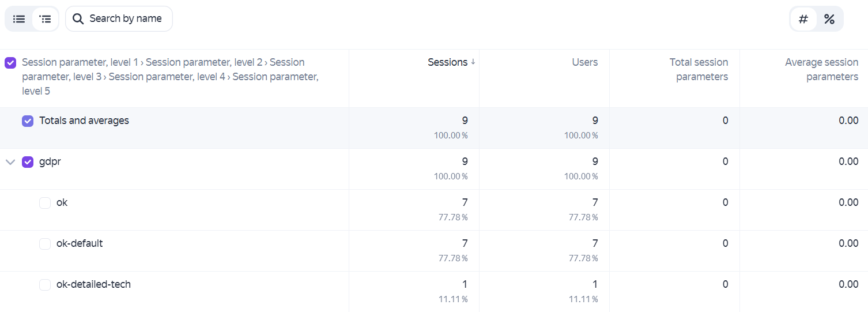Image resolution: width=868 pixels, height=312 pixels.
Task: Focus the Search by name field
Action: coord(119,19)
